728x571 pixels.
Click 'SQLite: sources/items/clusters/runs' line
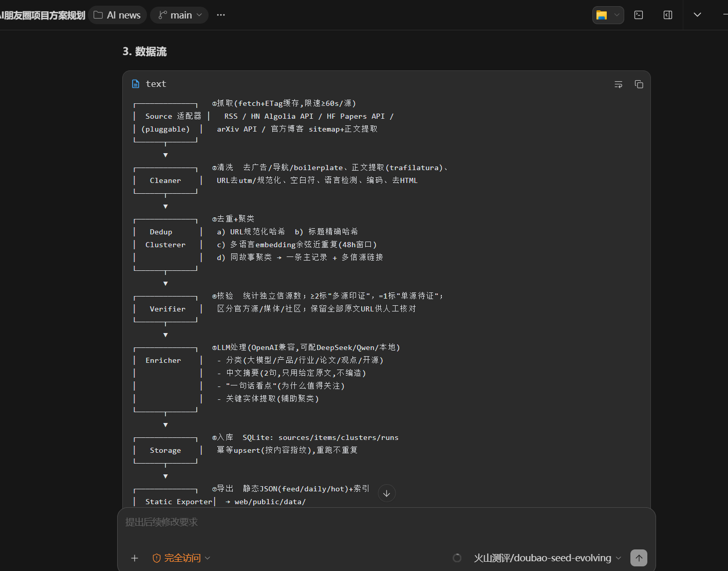pyautogui.click(x=321, y=437)
